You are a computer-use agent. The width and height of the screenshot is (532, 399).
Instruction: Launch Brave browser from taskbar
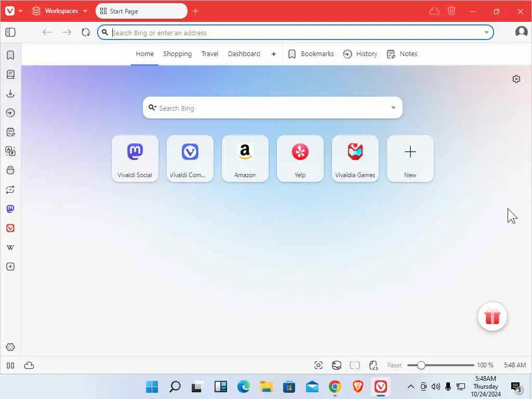357,387
